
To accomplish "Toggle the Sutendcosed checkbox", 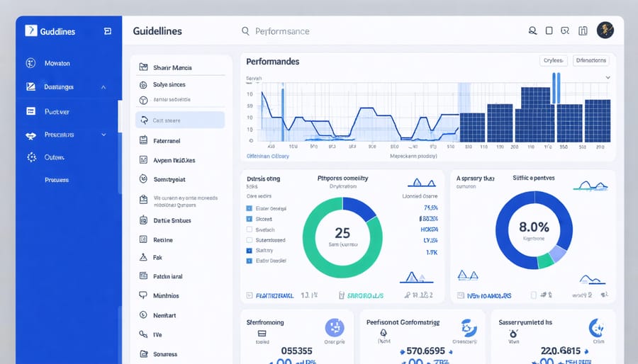I will 249,240.
